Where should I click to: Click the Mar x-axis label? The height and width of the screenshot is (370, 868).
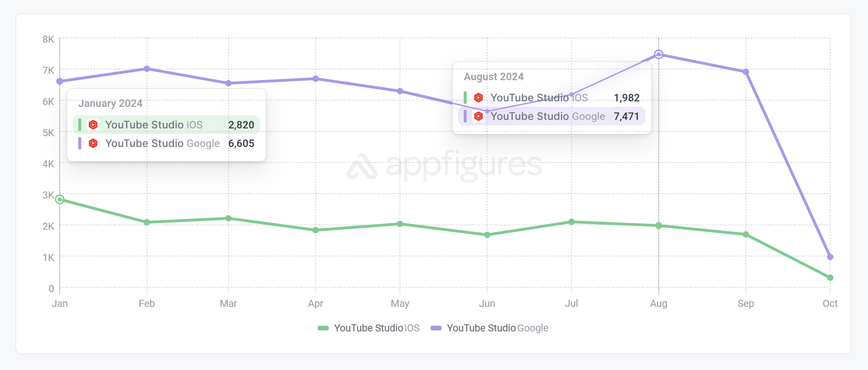(228, 304)
